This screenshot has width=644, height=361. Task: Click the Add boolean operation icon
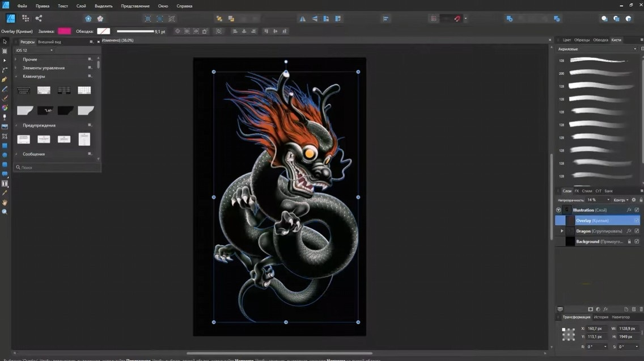pos(509,19)
